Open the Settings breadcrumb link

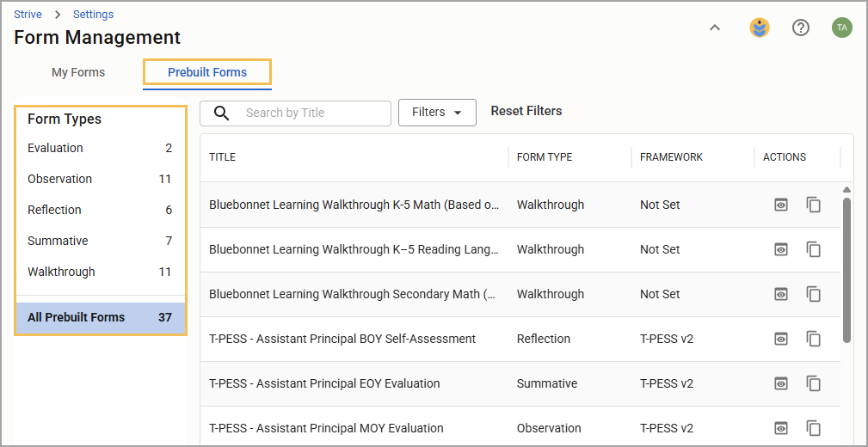93,15
